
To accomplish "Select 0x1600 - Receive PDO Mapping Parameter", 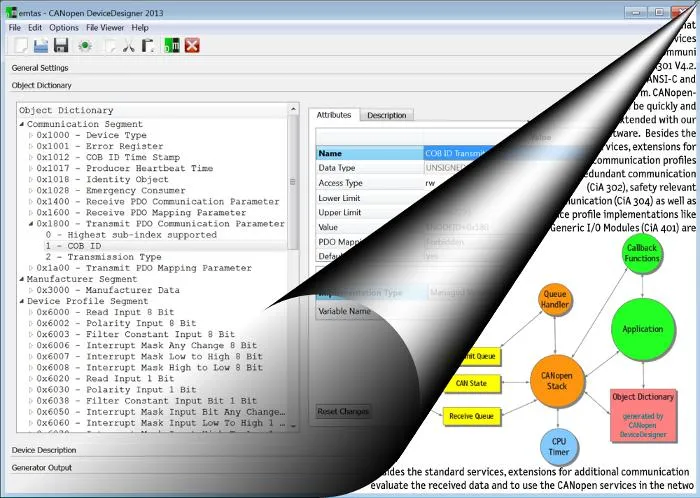I will tap(141, 212).
